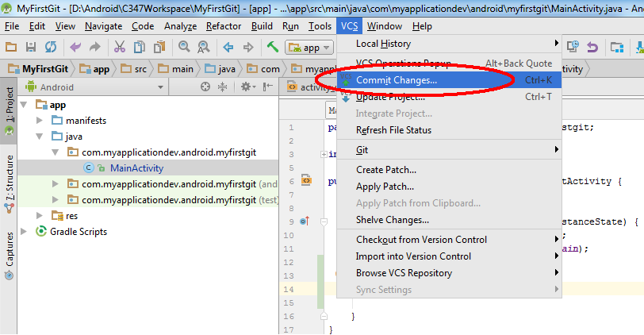Open the project panel gear settings
644x335 pixels.
pos(246,87)
